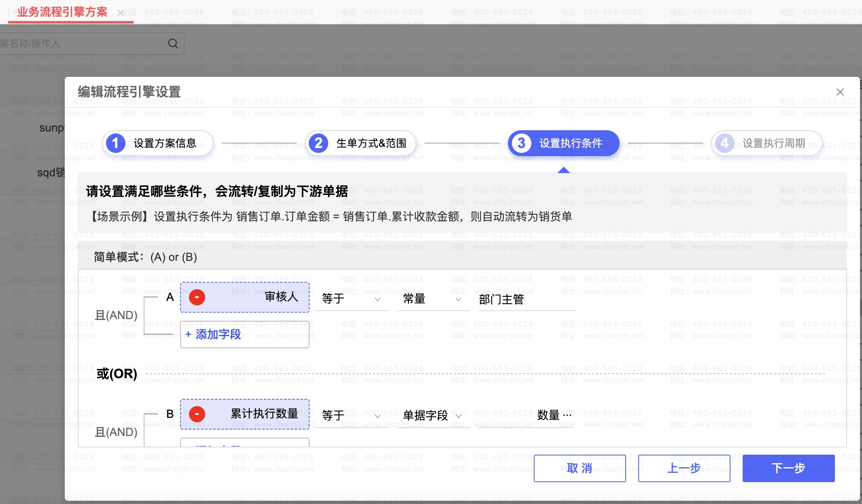Go to step 1 设置方案信息
Screen dimensions: 862x504
click(158, 143)
